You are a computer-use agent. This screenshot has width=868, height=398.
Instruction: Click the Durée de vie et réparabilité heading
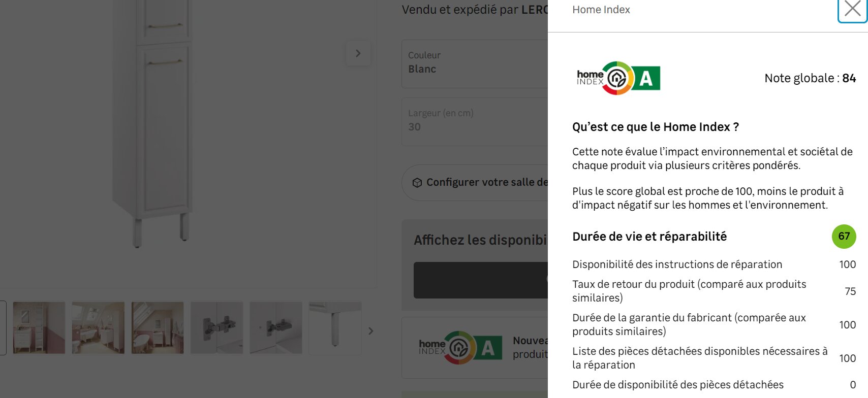pyautogui.click(x=649, y=237)
